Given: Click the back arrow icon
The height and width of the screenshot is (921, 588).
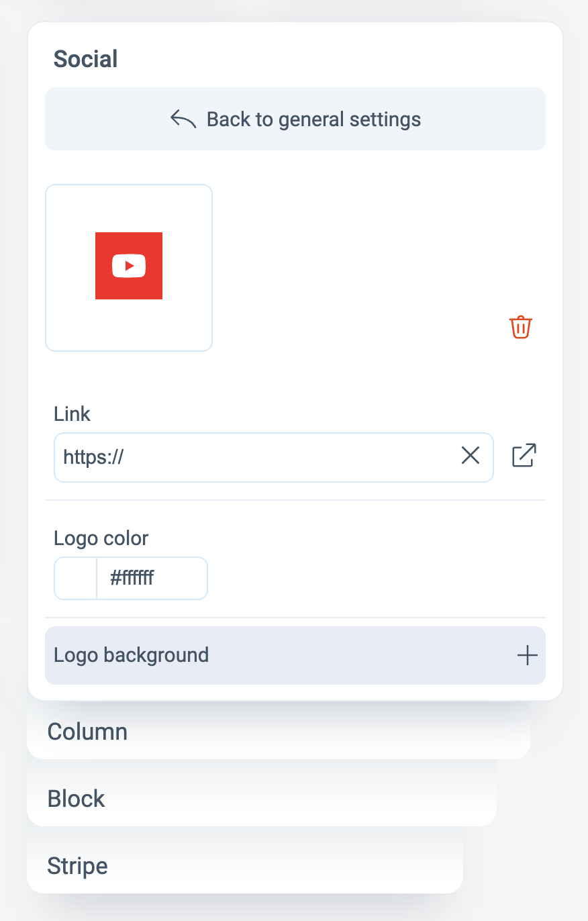Looking at the screenshot, I should [x=183, y=119].
